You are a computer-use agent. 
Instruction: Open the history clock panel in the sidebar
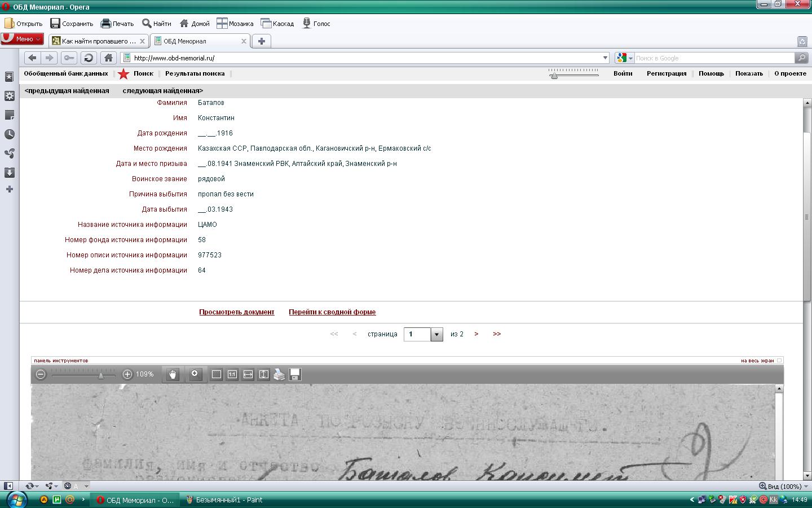click(10, 134)
